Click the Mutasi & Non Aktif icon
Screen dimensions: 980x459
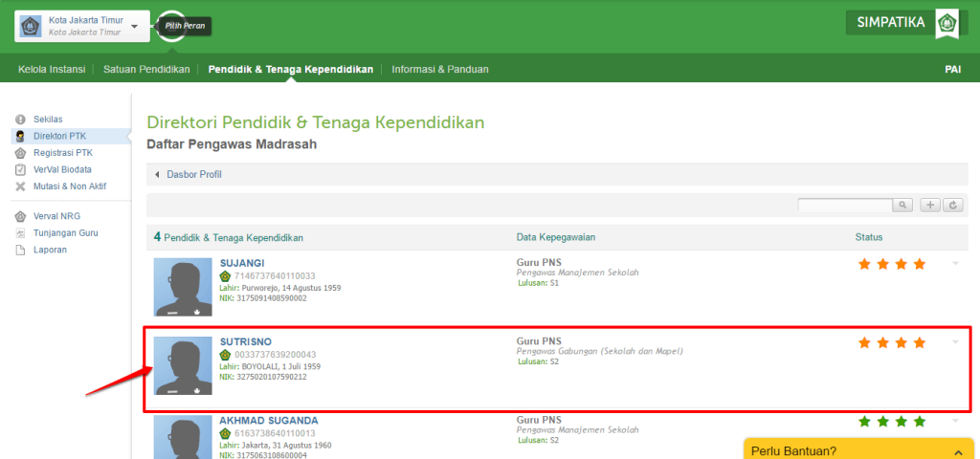point(20,186)
